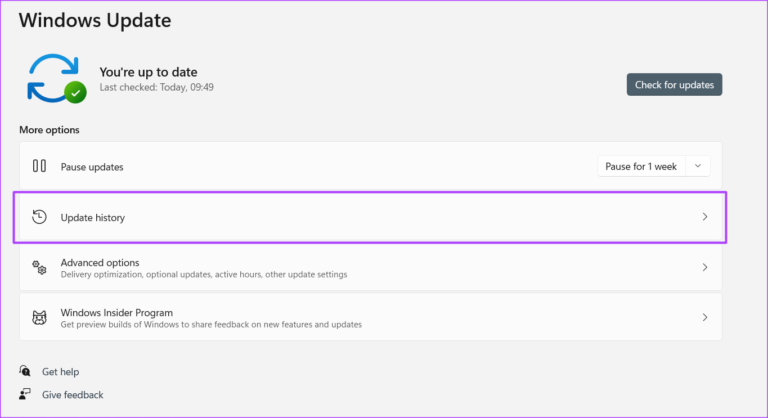Screen dimensions: 768x418
Task: Click the Advanced options gear icon
Action: pos(40,267)
